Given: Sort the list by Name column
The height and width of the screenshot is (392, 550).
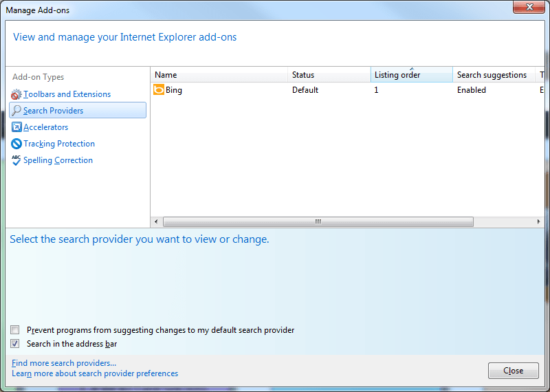Looking at the screenshot, I should [219, 75].
